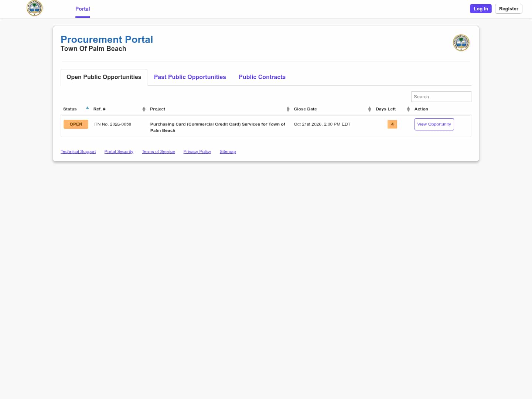Screen dimensions: 532x399
Task: Click close date 'Oct 21st 2026, 2:00 PM EDT'
Action: [322, 124]
